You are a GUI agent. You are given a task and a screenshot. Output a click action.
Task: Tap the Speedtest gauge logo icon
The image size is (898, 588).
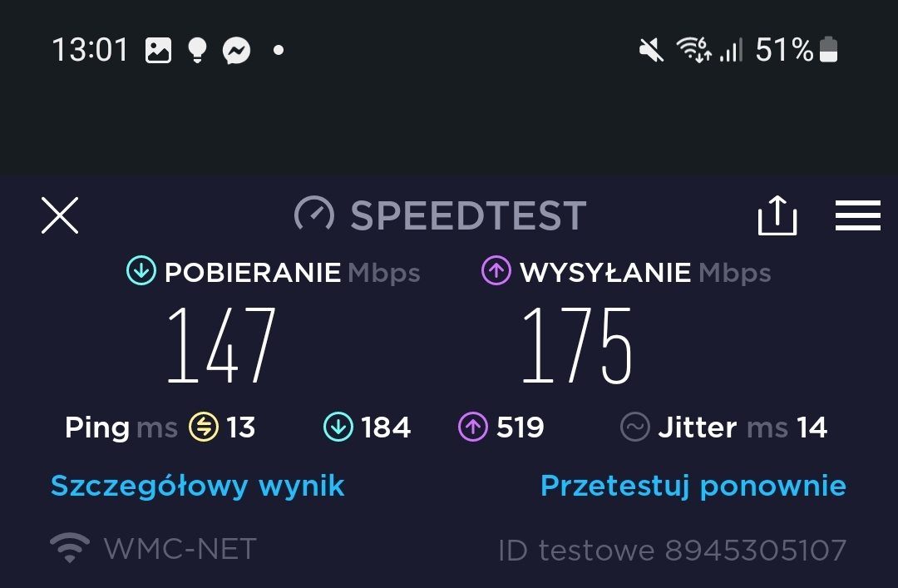[313, 215]
